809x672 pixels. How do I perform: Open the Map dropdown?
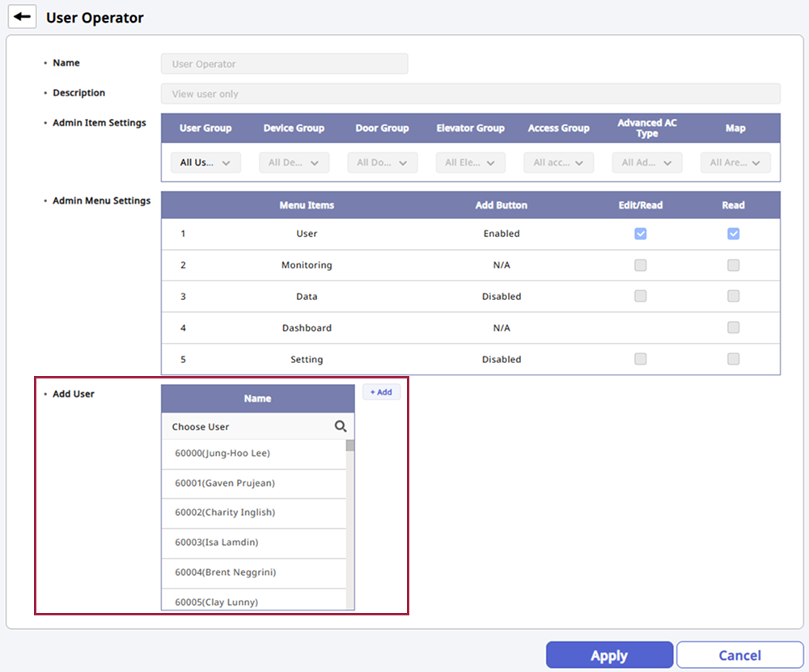click(x=735, y=163)
